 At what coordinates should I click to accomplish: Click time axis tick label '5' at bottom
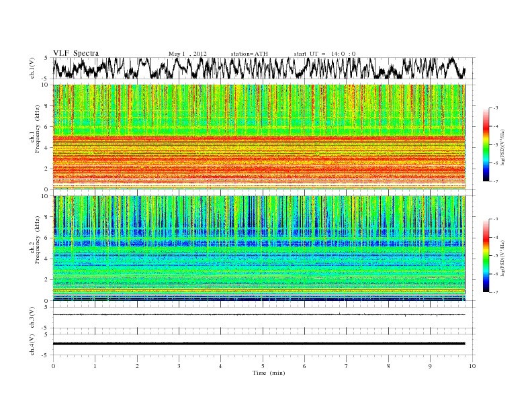click(x=263, y=366)
